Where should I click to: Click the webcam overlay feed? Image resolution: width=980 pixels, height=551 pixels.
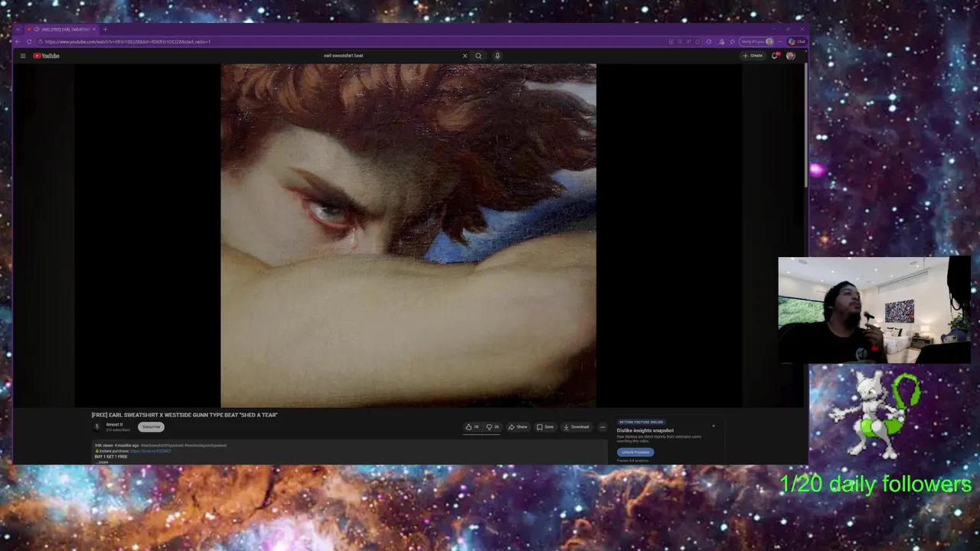pos(874,310)
